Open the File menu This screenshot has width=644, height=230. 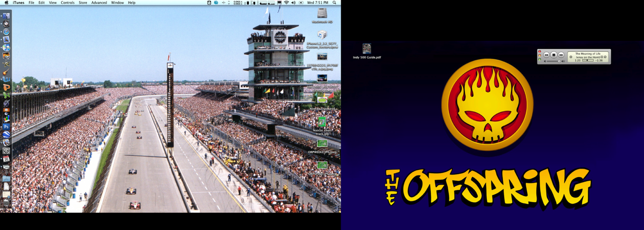(x=31, y=3)
